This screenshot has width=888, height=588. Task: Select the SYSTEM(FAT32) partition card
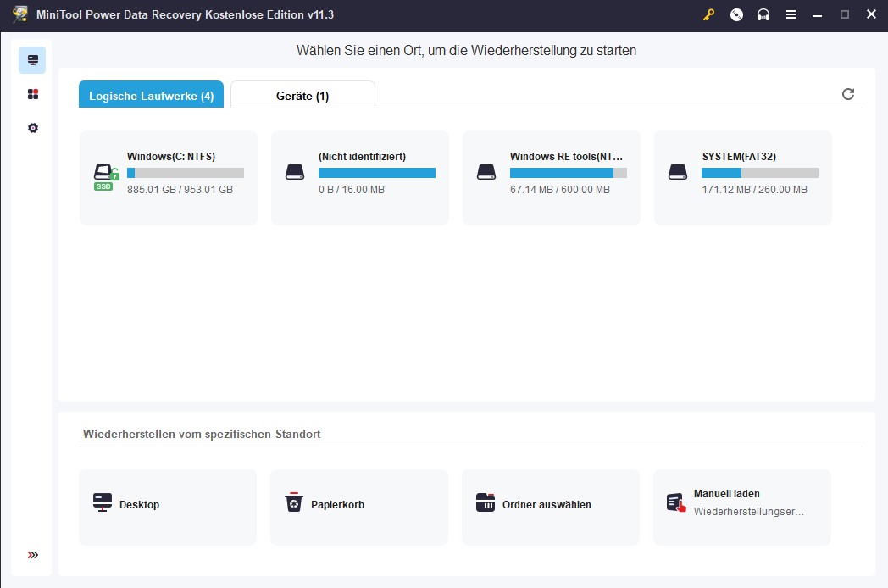pos(743,178)
